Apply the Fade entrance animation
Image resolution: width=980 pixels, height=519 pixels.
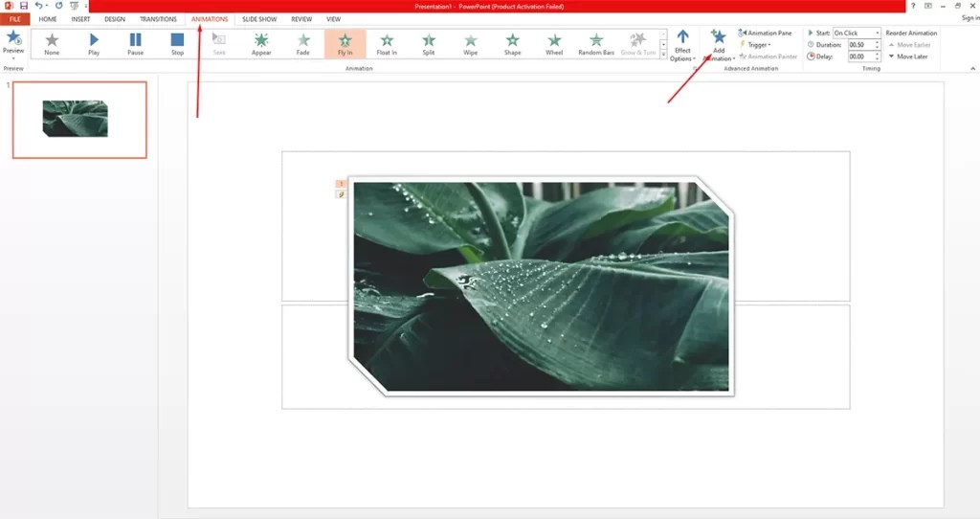coord(303,44)
